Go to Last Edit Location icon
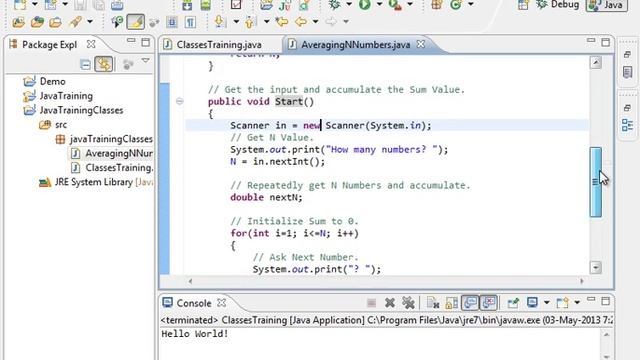Viewport: 640px width, 360px height. (x=281, y=22)
